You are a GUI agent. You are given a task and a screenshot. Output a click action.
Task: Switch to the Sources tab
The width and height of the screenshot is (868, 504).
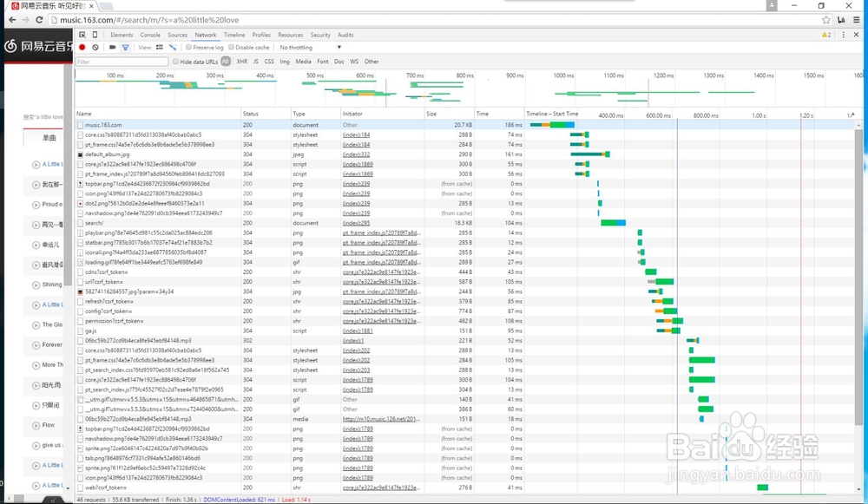tap(178, 35)
